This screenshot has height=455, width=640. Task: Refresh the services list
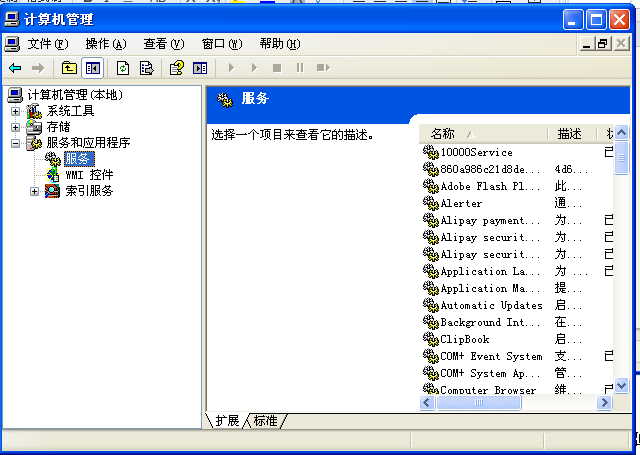(x=123, y=68)
